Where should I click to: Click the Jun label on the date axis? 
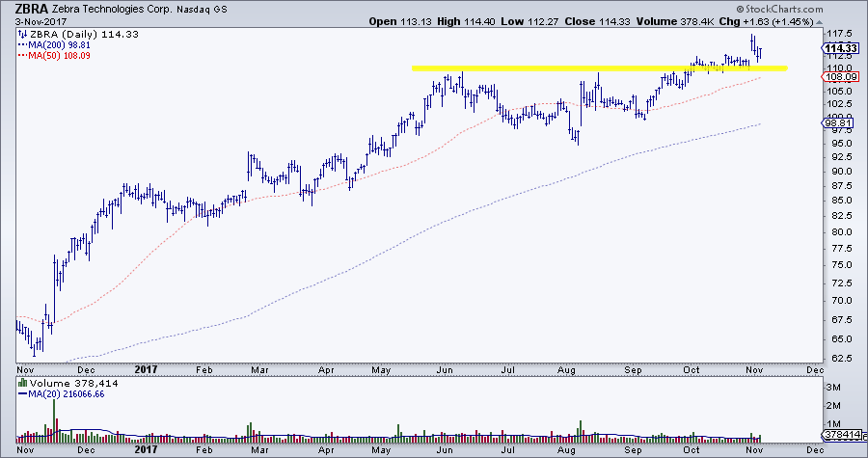tap(445, 368)
